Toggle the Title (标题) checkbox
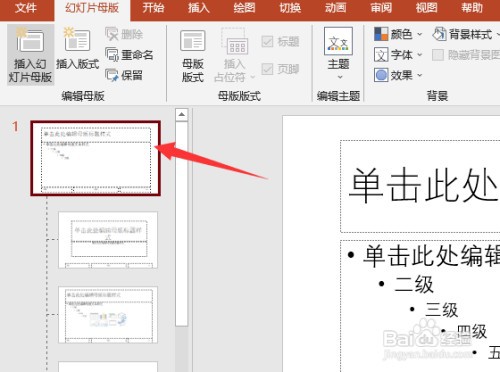This screenshot has width=500, height=372. pos(267,42)
